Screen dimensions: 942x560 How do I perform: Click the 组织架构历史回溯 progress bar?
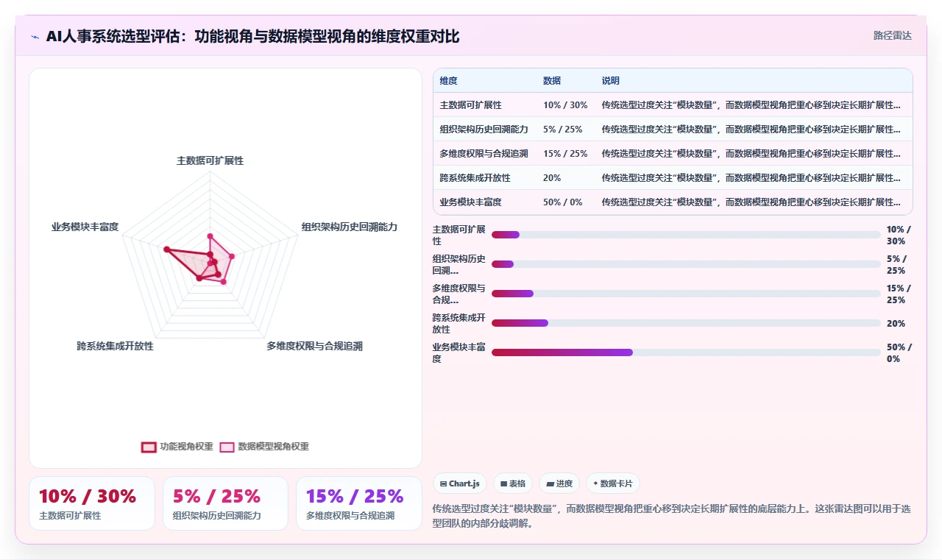686,264
